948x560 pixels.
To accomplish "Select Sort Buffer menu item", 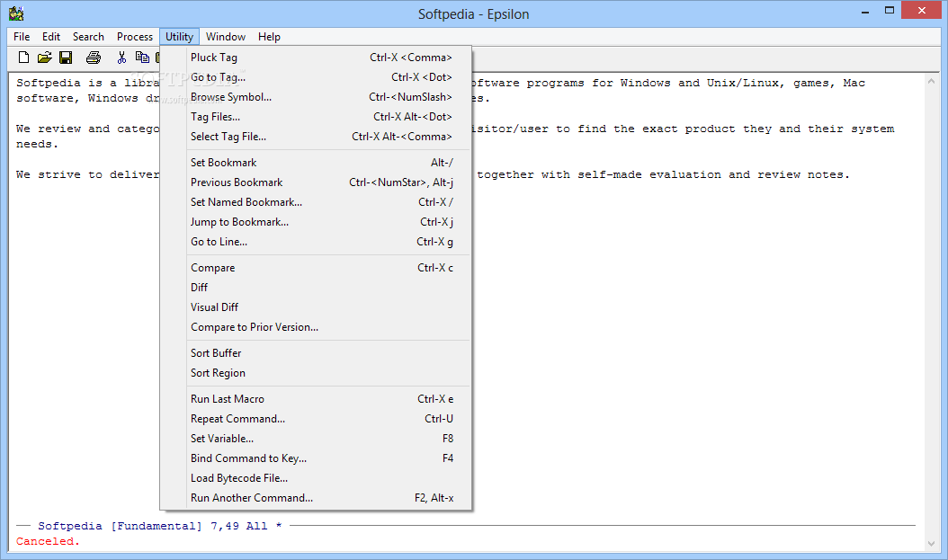I will tap(316, 352).
